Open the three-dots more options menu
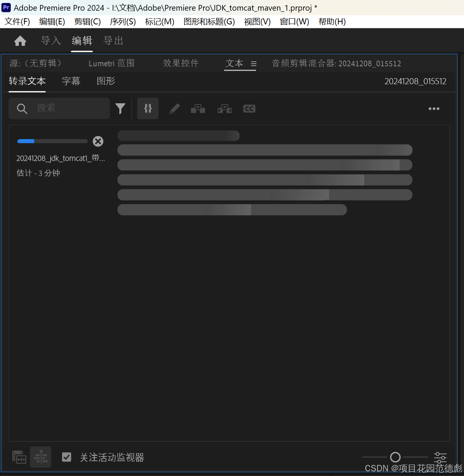Screen dimensions: 464x476 tap(434, 109)
